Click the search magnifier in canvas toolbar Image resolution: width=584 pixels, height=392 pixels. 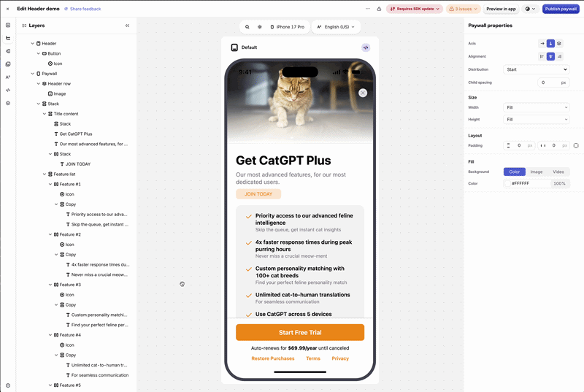pyautogui.click(x=247, y=27)
